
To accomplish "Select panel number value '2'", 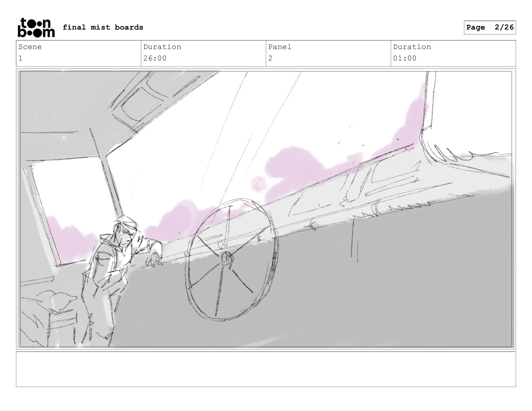I will click(x=270, y=58).
